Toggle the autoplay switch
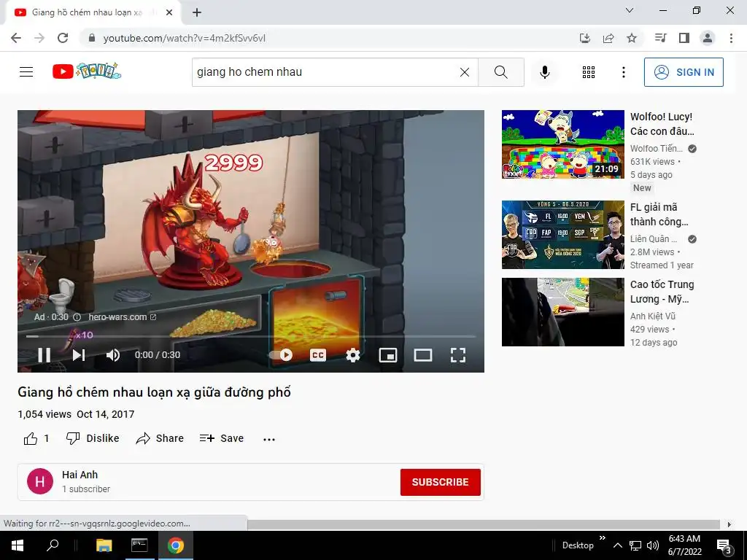Viewport: 747px width, 560px height. 281,355
